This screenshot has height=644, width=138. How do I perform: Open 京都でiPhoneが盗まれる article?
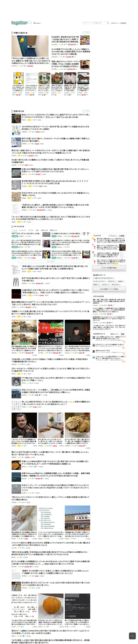pyautogui.click(x=56, y=475)
